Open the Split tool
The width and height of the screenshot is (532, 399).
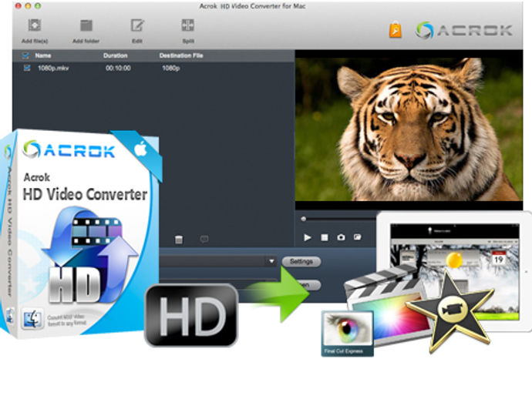(x=187, y=25)
